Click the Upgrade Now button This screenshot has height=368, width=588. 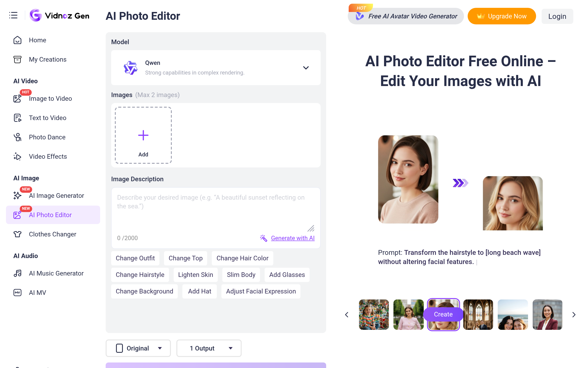point(502,16)
